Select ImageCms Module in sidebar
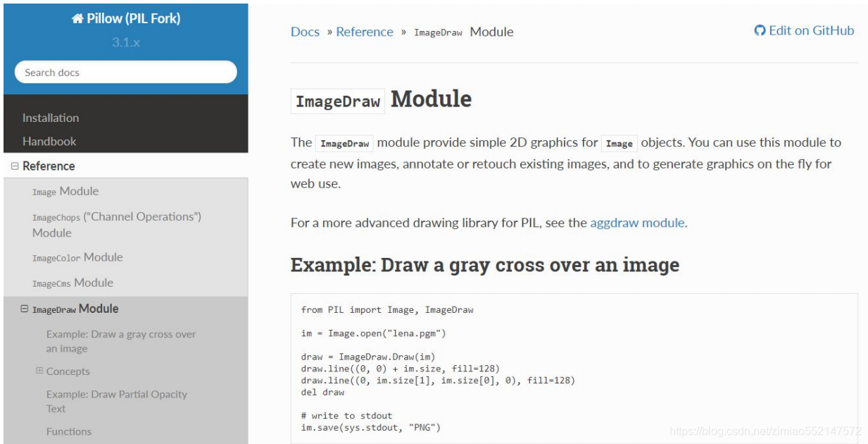This screenshot has width=868, height=444. pyautogui.click(x=73, y=283)
